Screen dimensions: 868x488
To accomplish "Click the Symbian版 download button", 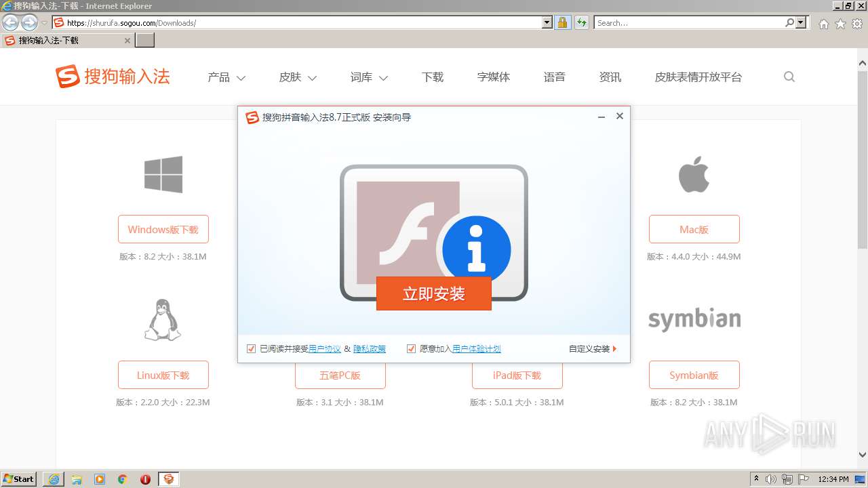I will pyautogui.click(x=694, y=375).
